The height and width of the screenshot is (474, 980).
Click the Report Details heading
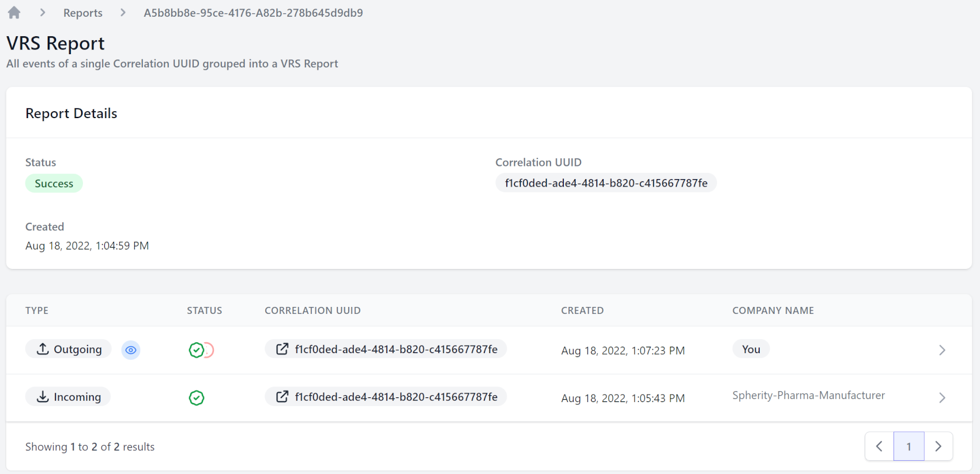(71, 113)
